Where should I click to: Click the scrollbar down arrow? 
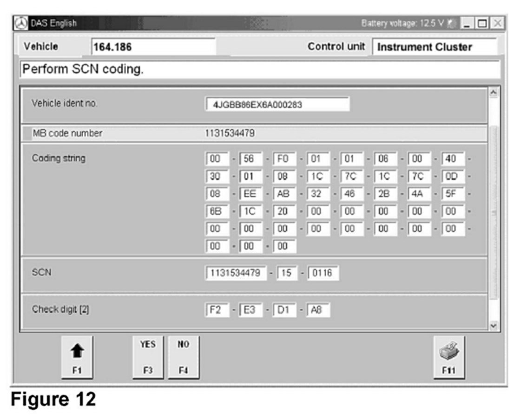click(x=494, y=326)
